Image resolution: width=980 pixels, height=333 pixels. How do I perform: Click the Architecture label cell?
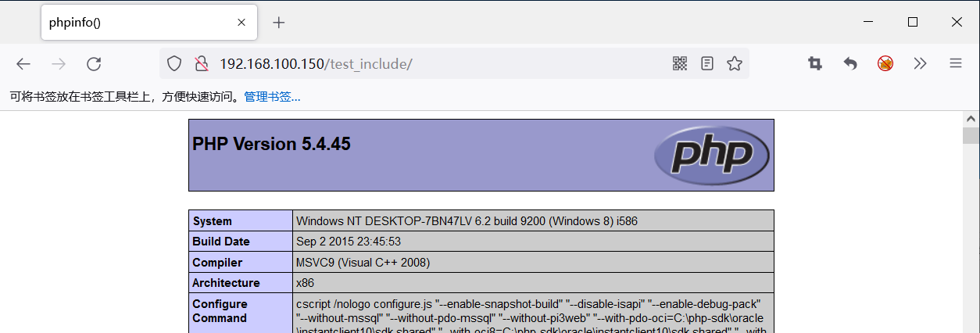point(241,283)
